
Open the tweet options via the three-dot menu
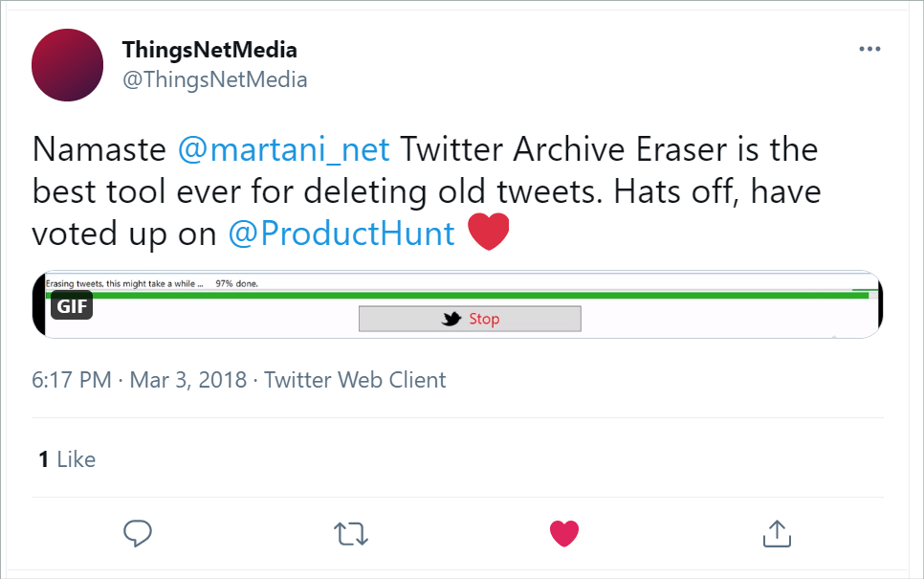point(870,49)
